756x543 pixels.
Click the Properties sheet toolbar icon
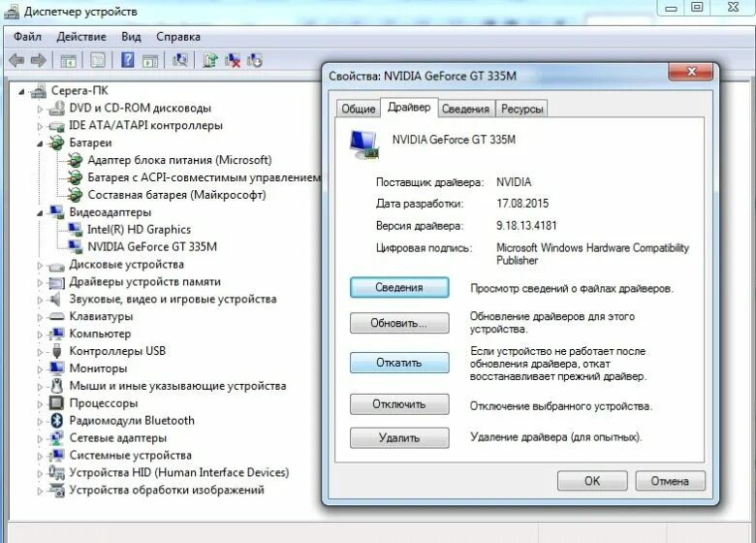pos(98,60)
